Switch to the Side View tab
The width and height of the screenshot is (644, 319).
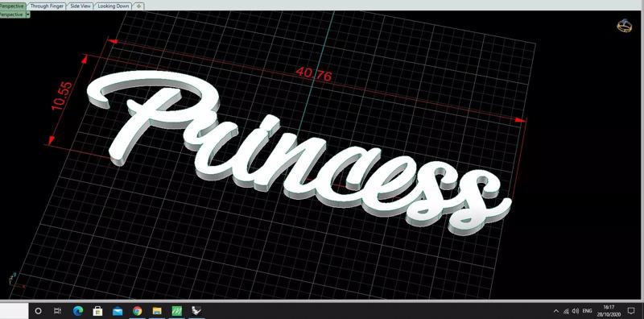click(80, 6)
